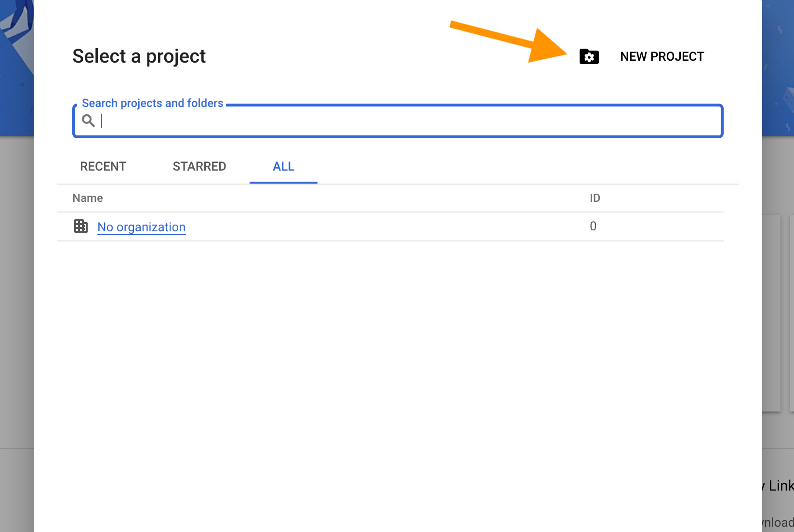Click the black folder icon in header
This screenshot has height=532, width=794.
(x=589, y=56)
